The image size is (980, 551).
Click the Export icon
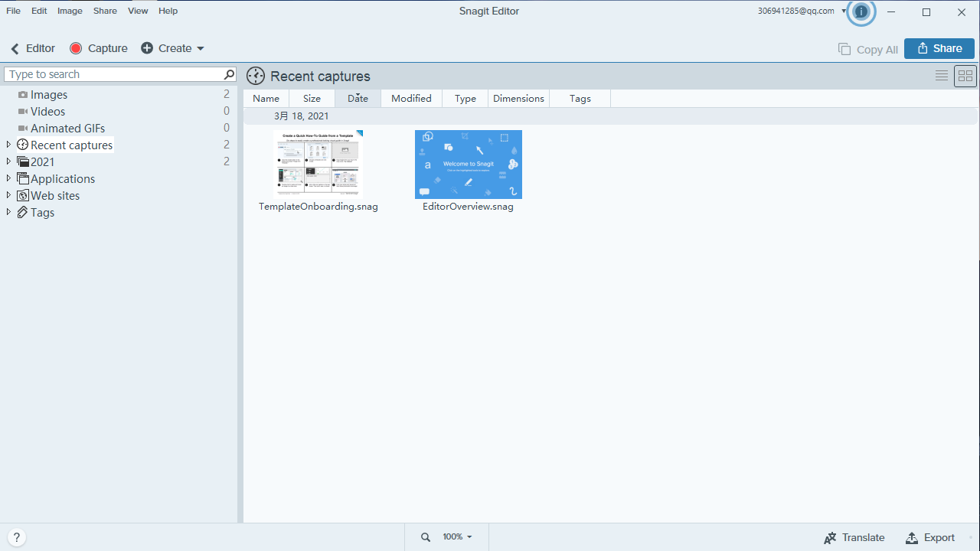[912, 538]
